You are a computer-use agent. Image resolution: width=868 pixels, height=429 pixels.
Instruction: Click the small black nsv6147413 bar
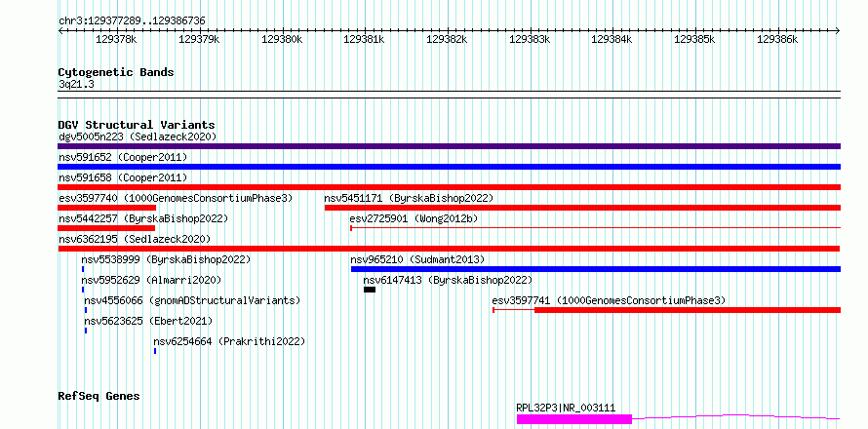[x=370, y=290]
